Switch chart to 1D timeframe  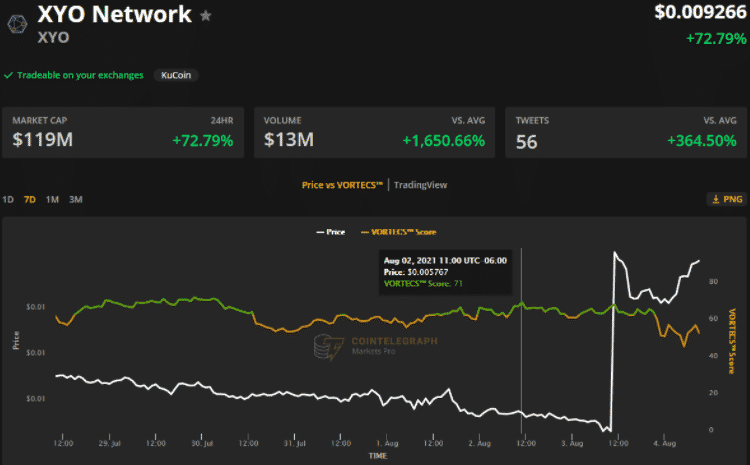pyautogui.click(x=8, y=199)
